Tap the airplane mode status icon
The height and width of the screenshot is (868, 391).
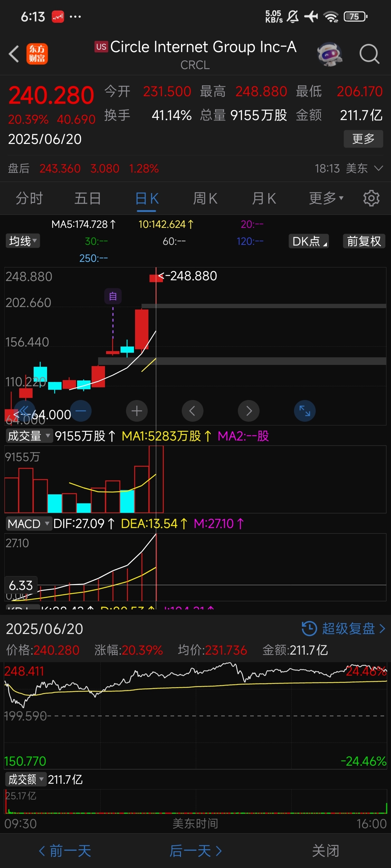311,16
